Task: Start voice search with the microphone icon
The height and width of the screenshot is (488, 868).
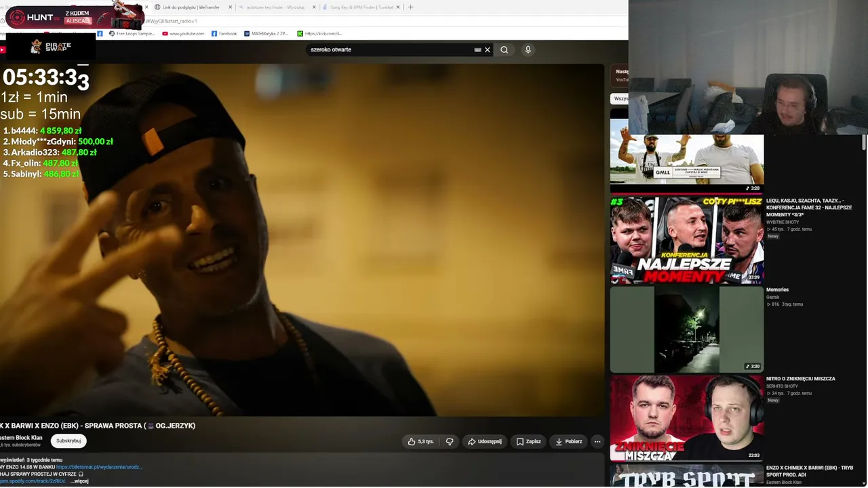Action: 528,49
